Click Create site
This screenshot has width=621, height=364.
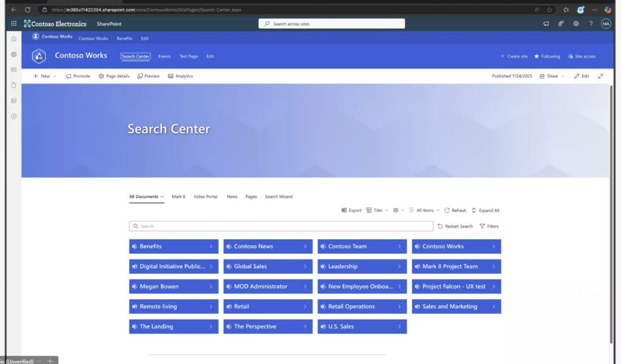coord(514,56)
